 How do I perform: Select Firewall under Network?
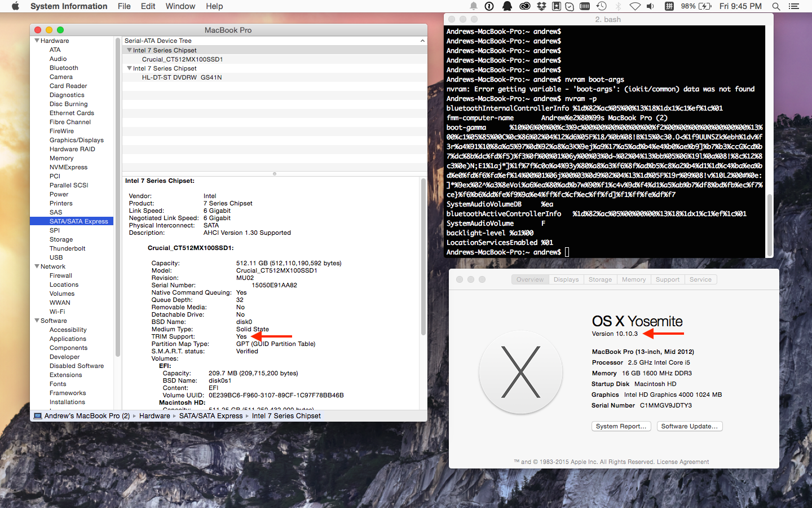pyautogui.click(x=61, y=275)
